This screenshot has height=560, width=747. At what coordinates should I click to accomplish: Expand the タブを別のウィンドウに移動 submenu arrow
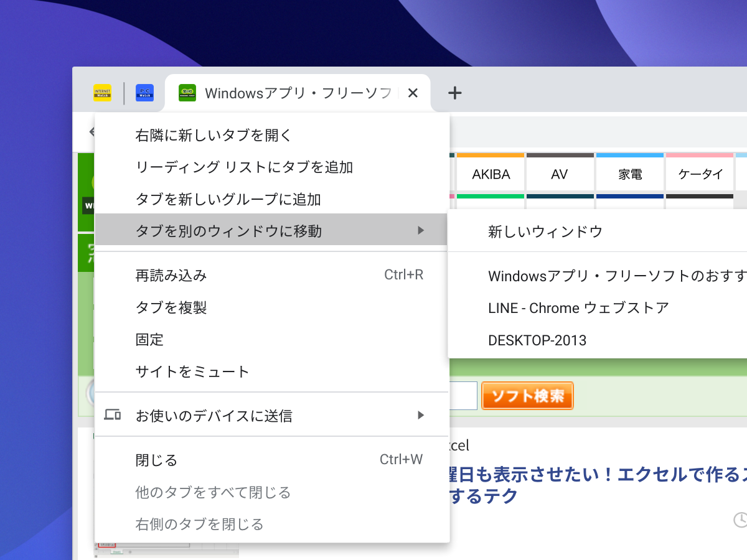[421, 230]
